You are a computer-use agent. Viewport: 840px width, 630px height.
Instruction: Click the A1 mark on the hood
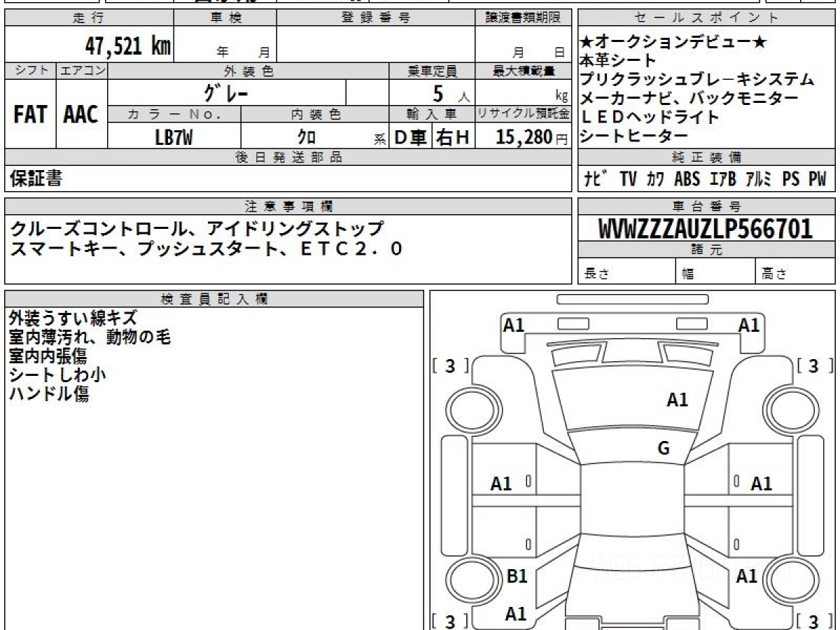pos(677,400)
